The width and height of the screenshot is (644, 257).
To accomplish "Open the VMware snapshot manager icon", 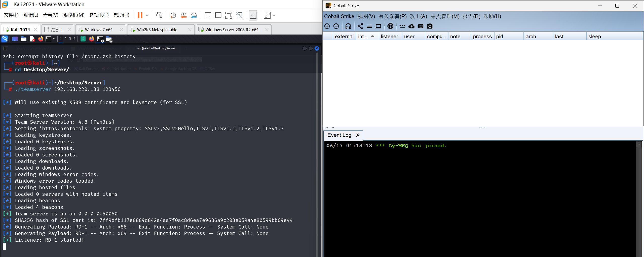I will pos(194,15).
